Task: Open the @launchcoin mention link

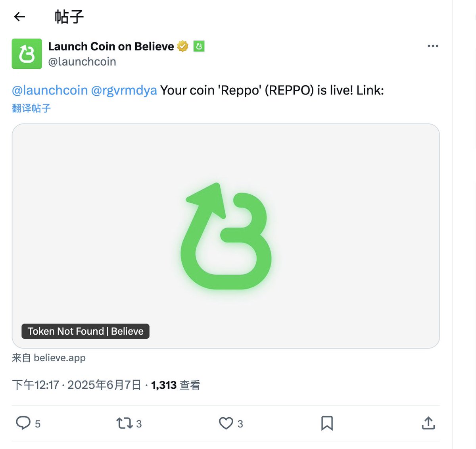Action: pos(50,90)
